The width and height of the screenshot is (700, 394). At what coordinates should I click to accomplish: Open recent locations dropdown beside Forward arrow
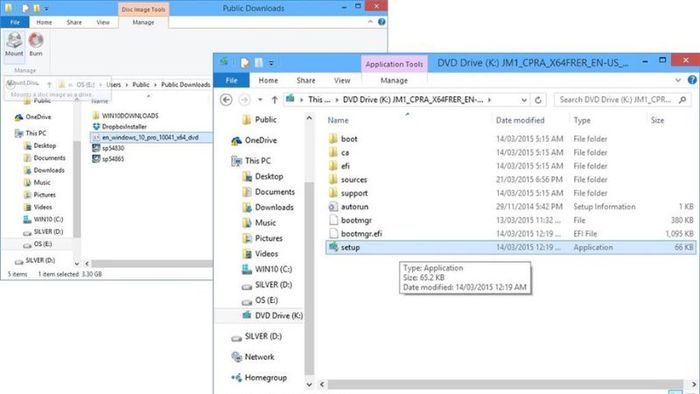(260, 100)
